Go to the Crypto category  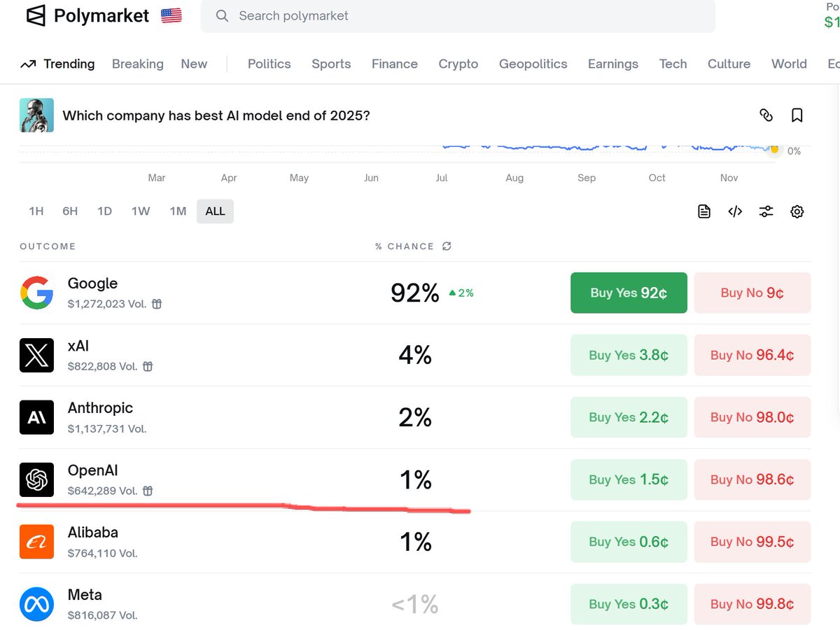[x=458, y=64]
